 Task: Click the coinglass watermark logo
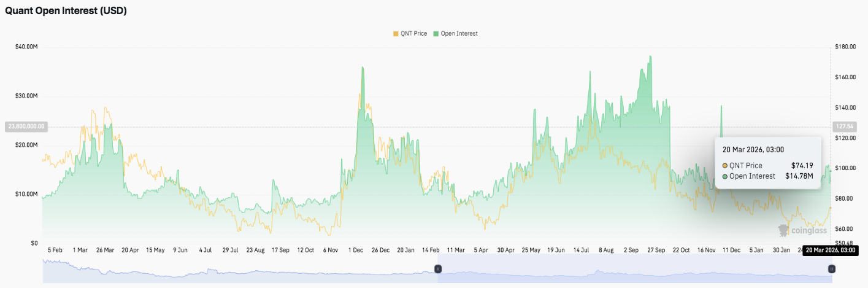point(802,230)
